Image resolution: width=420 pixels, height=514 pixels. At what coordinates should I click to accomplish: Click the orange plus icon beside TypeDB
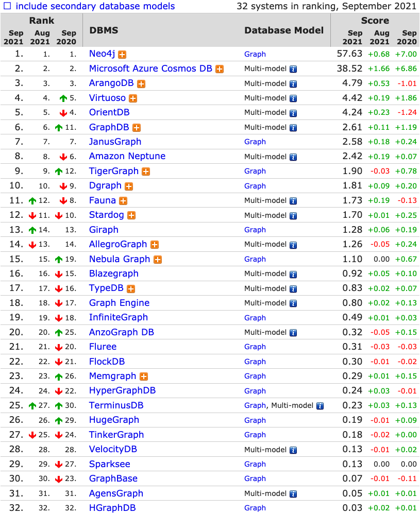(131, 289)
